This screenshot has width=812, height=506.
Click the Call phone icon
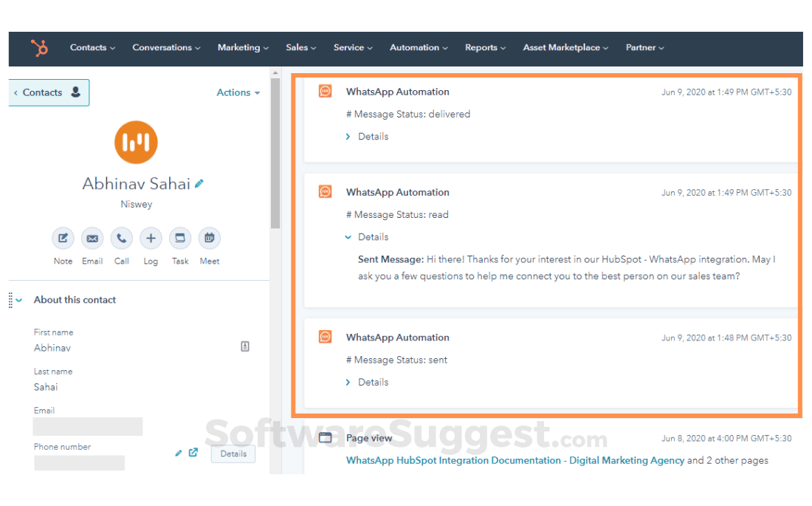click(122, 239)
